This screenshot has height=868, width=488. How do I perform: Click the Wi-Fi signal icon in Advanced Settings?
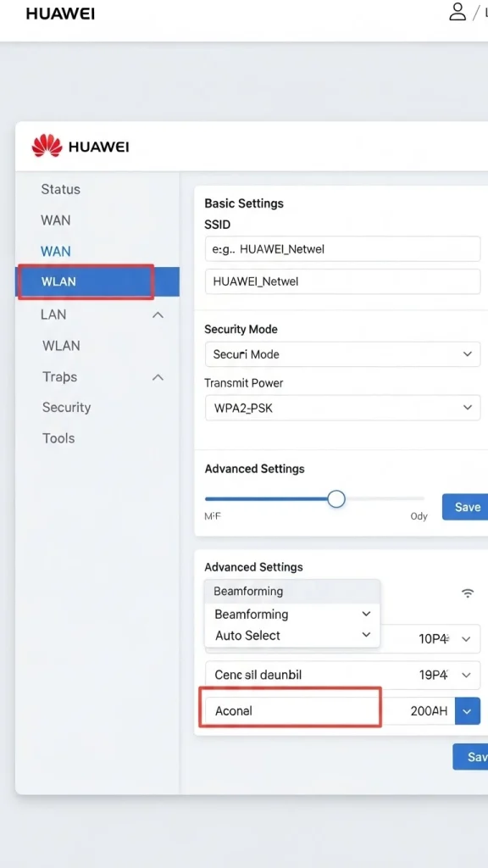coord(468,594)
